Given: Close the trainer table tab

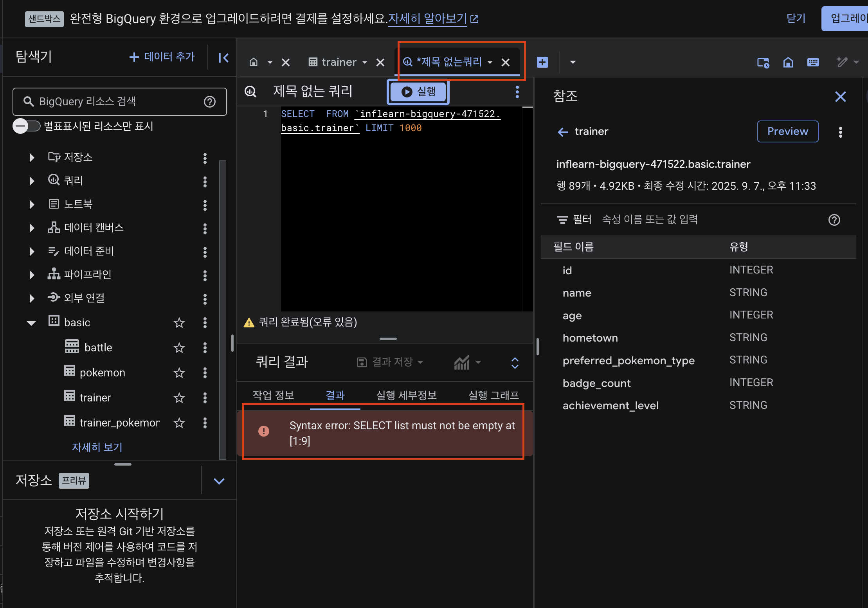Looking at the screenshot, I should (380, 62).
